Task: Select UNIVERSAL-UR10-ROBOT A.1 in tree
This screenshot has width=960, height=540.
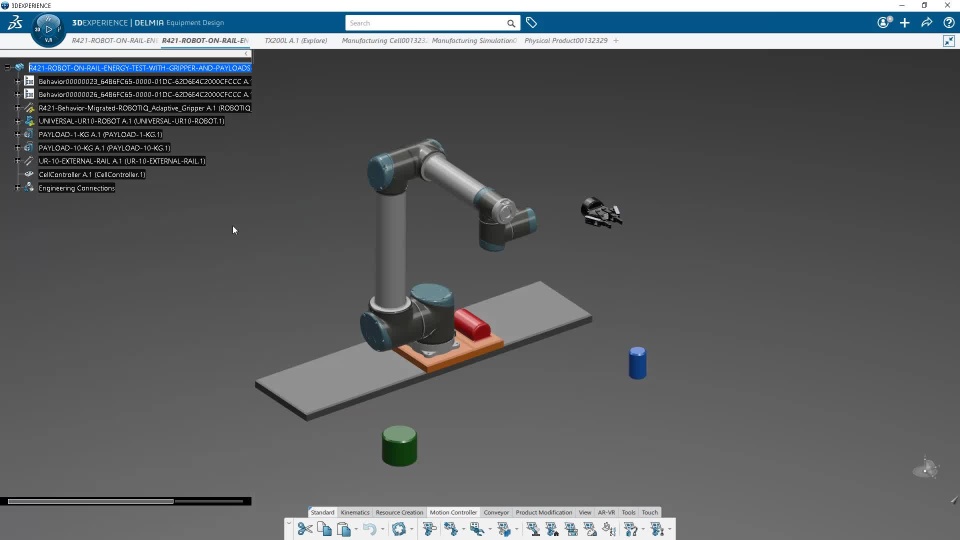Action: (132, 121)
